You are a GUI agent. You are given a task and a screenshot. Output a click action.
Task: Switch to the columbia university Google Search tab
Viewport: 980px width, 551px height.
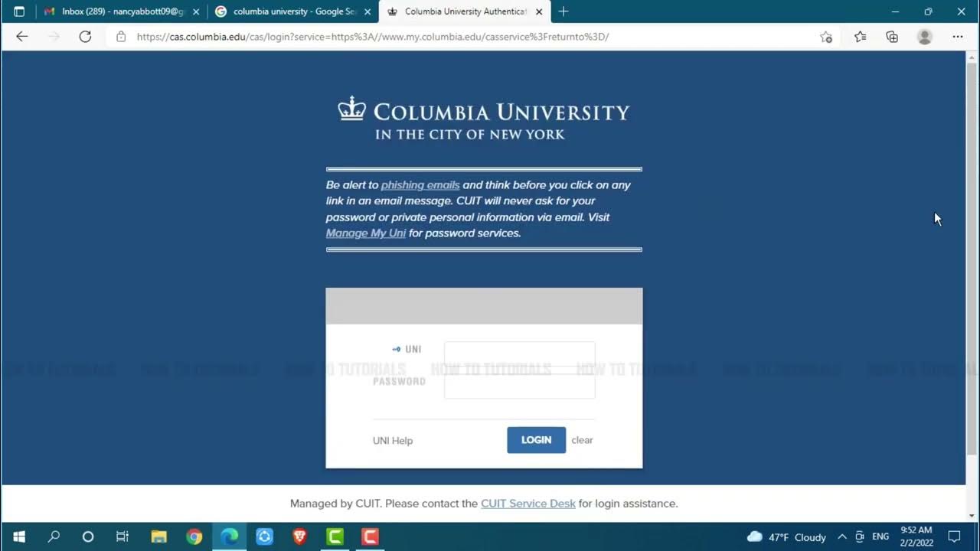pos(293,11)
